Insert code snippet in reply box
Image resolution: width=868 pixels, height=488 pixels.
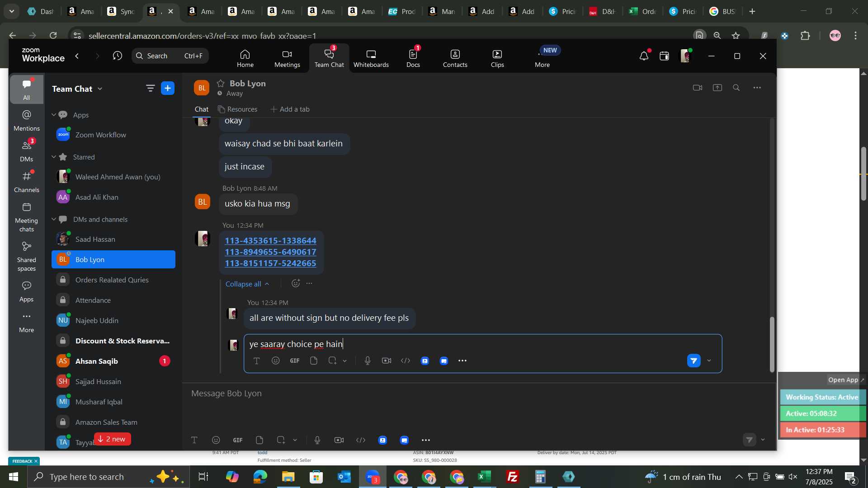pyautogui.click(x=406, y=361)
